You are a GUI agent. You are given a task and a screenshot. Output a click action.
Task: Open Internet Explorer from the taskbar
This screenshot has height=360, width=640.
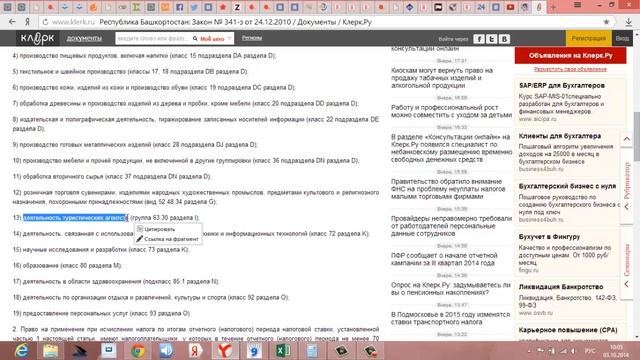21,351
